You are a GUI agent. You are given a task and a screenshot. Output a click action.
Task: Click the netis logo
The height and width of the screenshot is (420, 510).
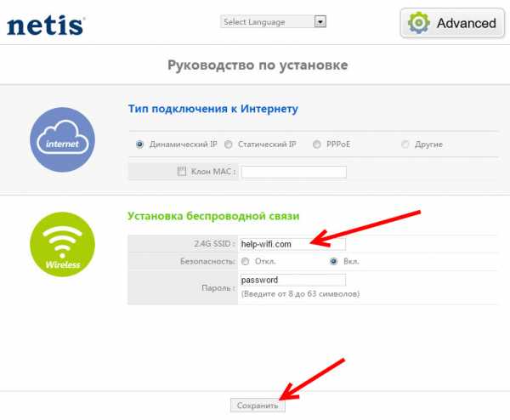(x=46, y=26)
